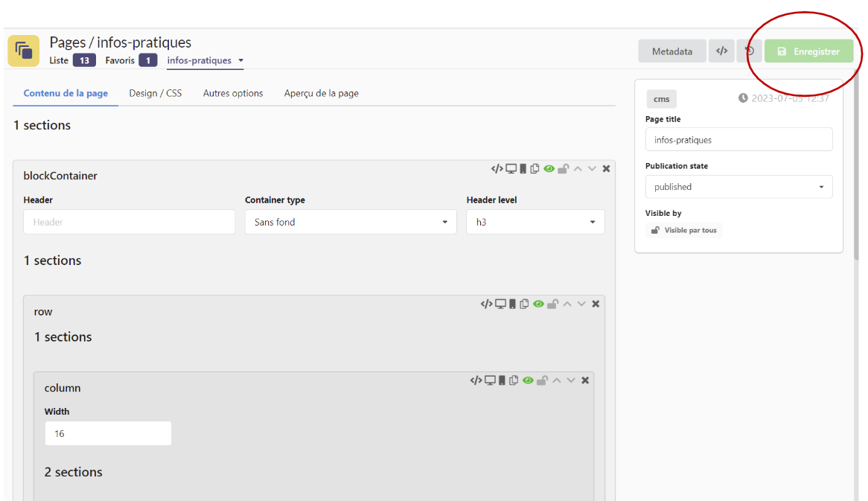The height and width of the screenshot is (501, 868).
Task: Click mobile display icon in the column section
Action: point(502,380)
